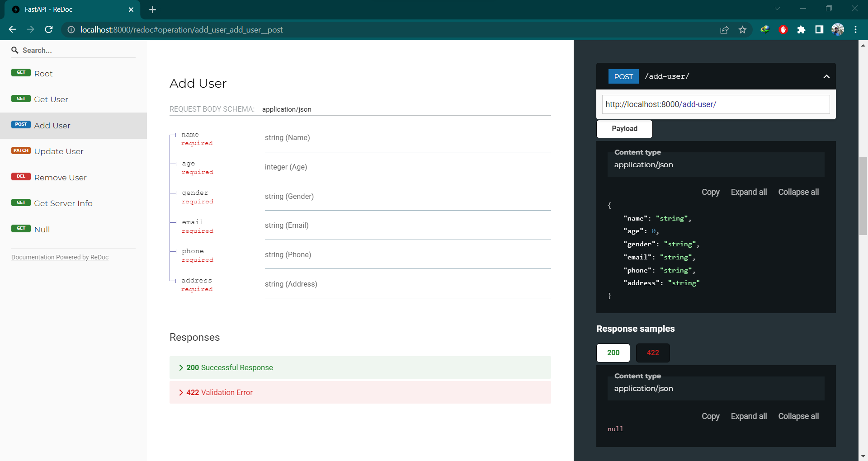
Task: Click Expand all in the request sample
Action: point(749,192)
